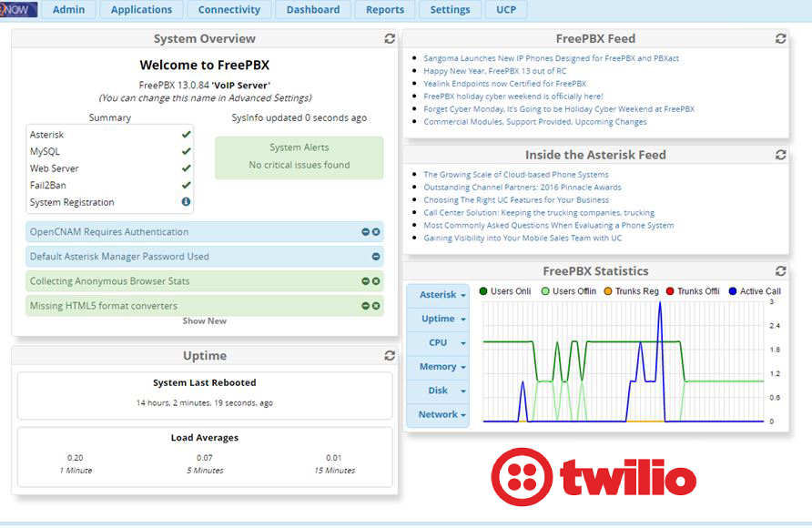Open the UCP menu item
This screenshot has width=812, height=528.
coord(506,10)
